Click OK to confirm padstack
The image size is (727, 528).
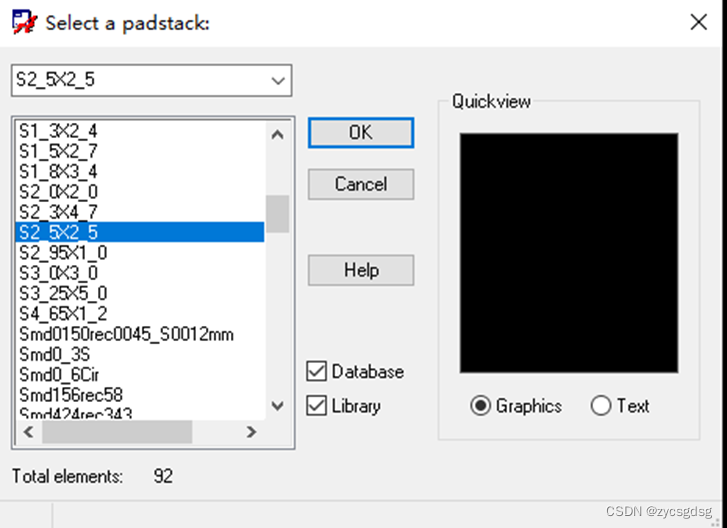360,133
